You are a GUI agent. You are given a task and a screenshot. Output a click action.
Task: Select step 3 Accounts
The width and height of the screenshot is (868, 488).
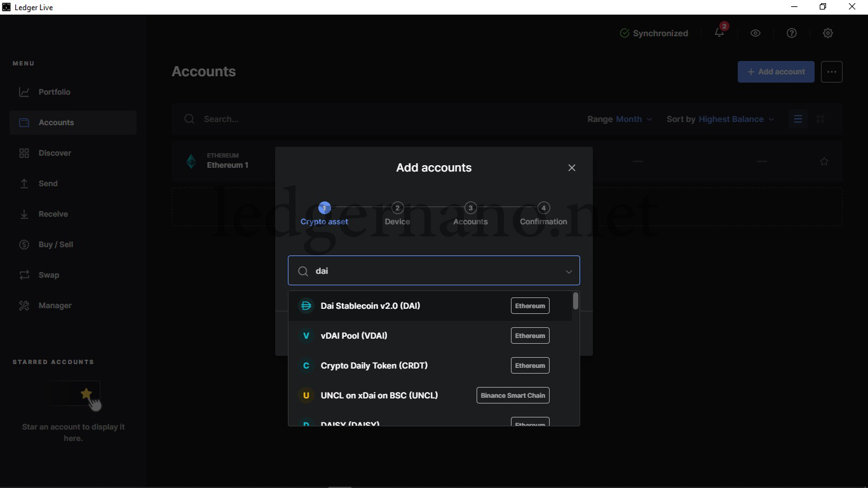470,214
